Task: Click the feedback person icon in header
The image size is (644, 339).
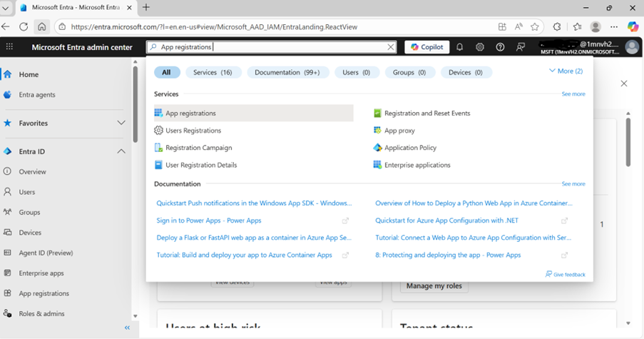Action: tap(521, 47)
